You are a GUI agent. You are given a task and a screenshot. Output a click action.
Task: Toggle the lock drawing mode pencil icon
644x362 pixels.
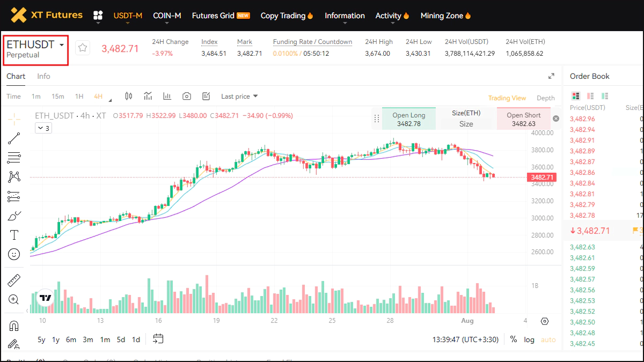(x=14, y=344)
